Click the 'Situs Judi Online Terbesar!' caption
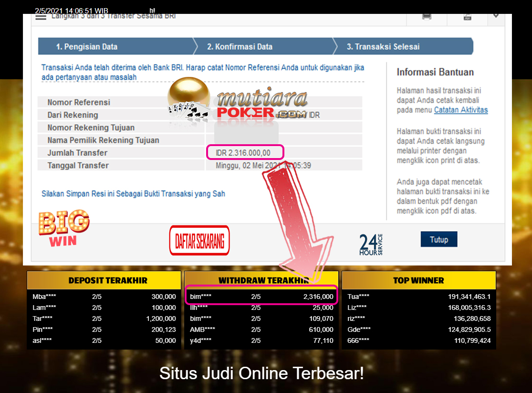The width and height of the screenshot is (532, 393). [x=261, y=373]
